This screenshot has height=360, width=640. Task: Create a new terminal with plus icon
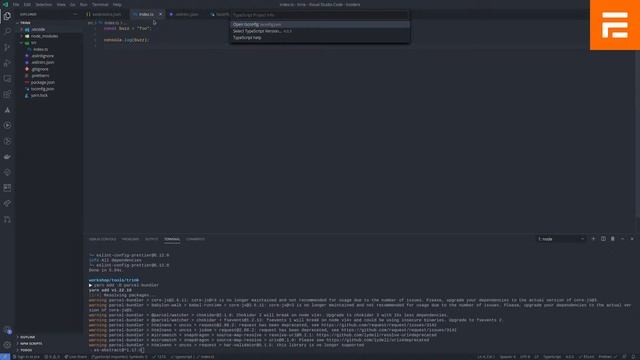coord(593,239)
